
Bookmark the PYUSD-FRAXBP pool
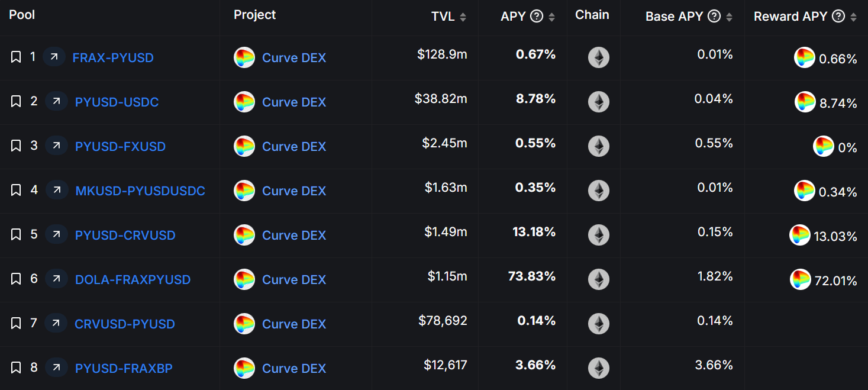[x=16, y=368]
